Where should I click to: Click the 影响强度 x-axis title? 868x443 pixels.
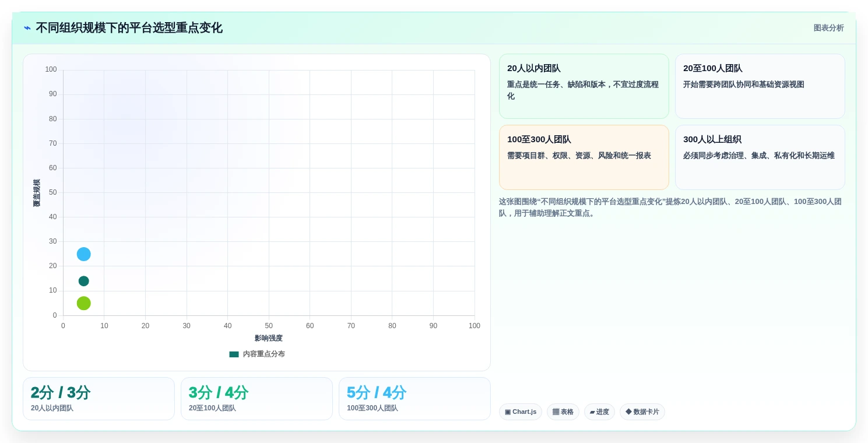pyautogui.click(x=269, y=338)
